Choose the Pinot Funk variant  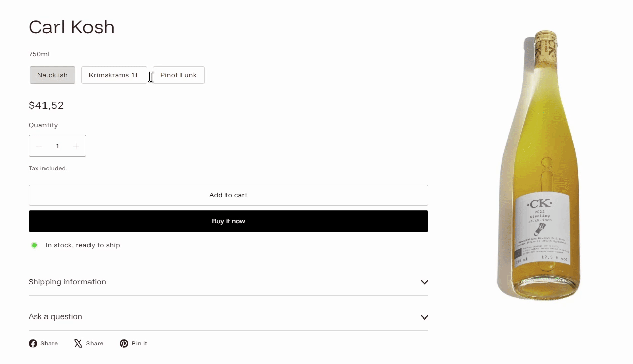tap(178, 75)
